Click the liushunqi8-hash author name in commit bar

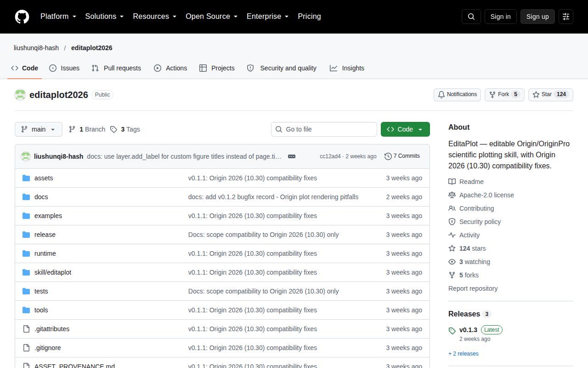[x=58, y=156]
